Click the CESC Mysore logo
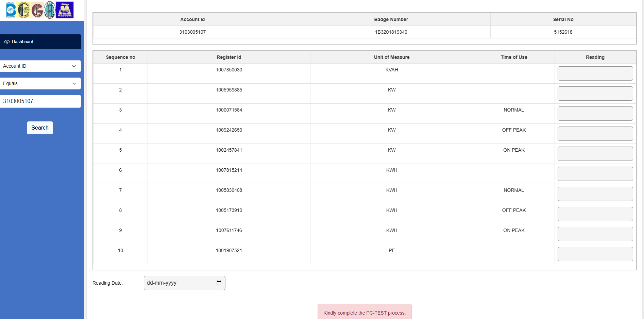 tap(24, 10)
